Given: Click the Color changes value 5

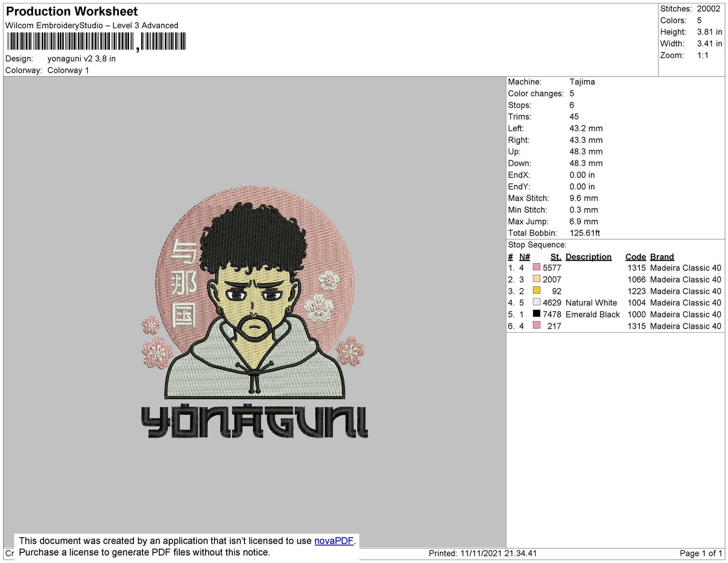Looking at the screenshot, I should point(572,93).
